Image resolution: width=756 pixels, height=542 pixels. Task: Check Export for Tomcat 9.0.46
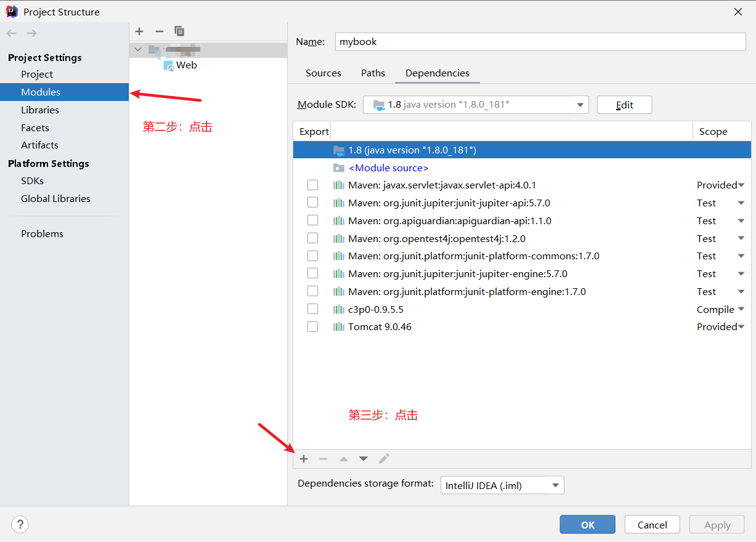coord(313,327)
